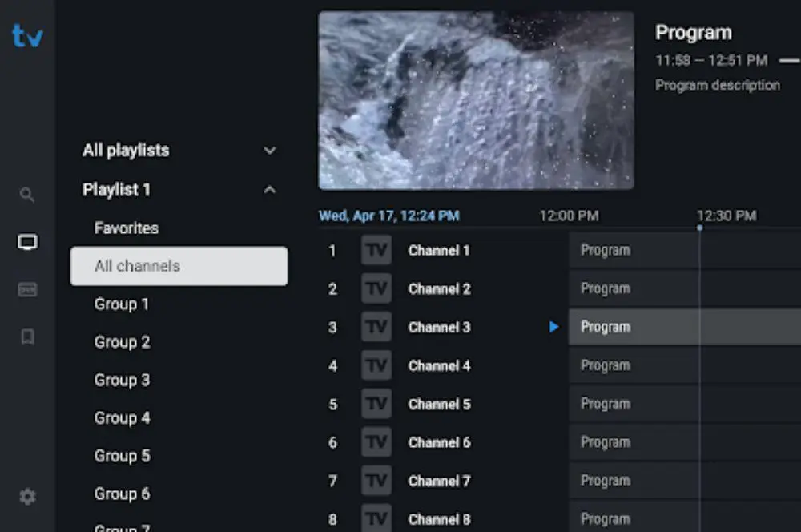801x532 pixels.
Task: Select Channel 7 name
Action: tap(439, 481)
